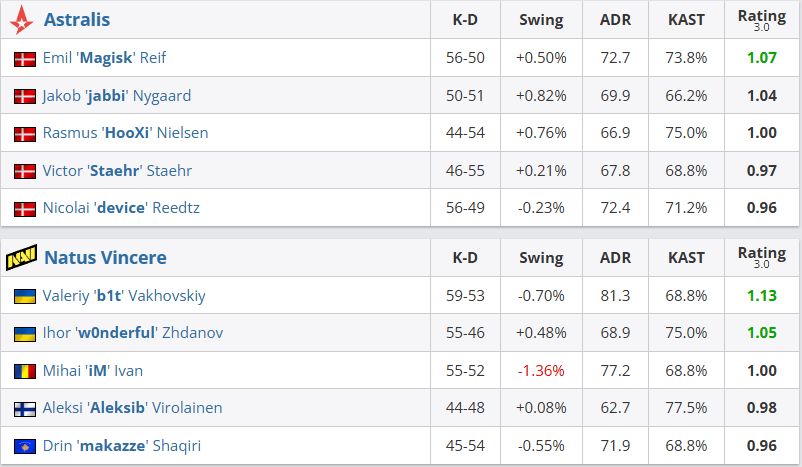Click the Finnish flag beside Aleksib
Image resolution: width=802 pixels, height=467 pixels.
pos(25,409)
